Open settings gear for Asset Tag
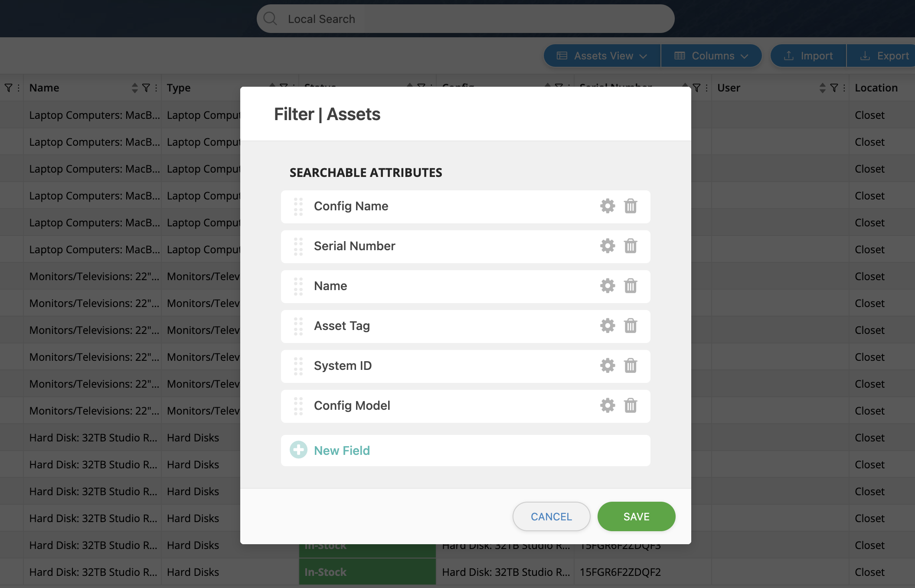The height and width of the screenshot is (588, 915). point(608,326)
